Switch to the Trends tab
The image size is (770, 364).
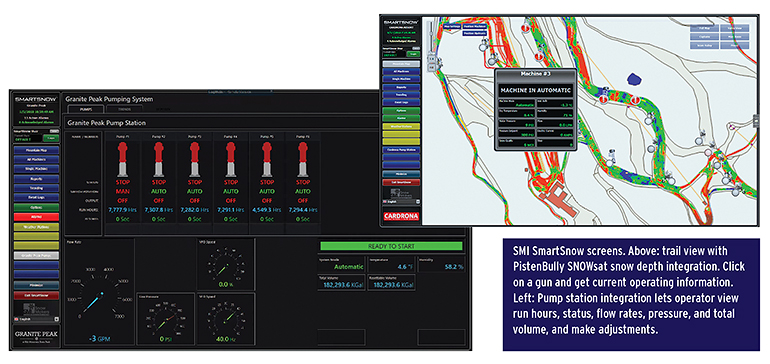click(x=124, y=109)
